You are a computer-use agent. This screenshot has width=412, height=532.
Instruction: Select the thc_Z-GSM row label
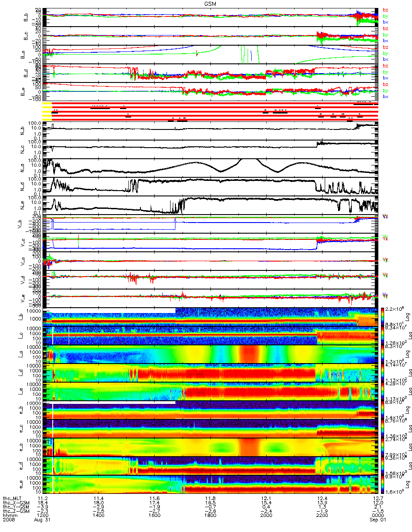[17, 512]
